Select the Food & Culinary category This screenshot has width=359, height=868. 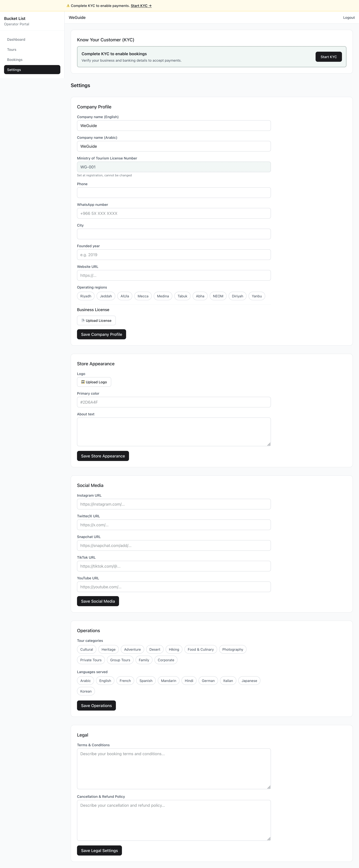(200, 649)
